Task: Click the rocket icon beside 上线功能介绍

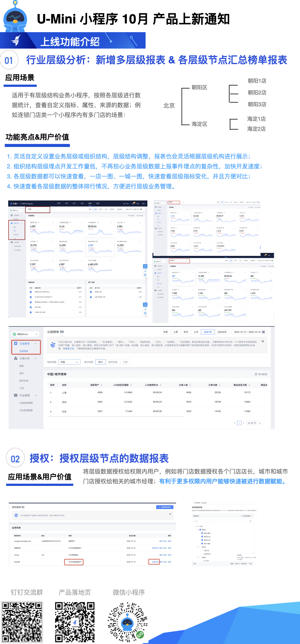Action: coord(16,40)
